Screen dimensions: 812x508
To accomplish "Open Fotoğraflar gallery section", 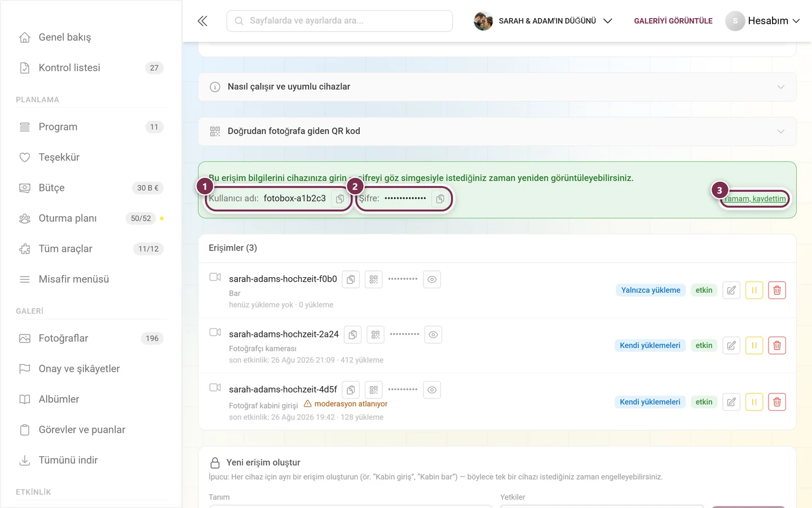I will [x=91, y=339].
